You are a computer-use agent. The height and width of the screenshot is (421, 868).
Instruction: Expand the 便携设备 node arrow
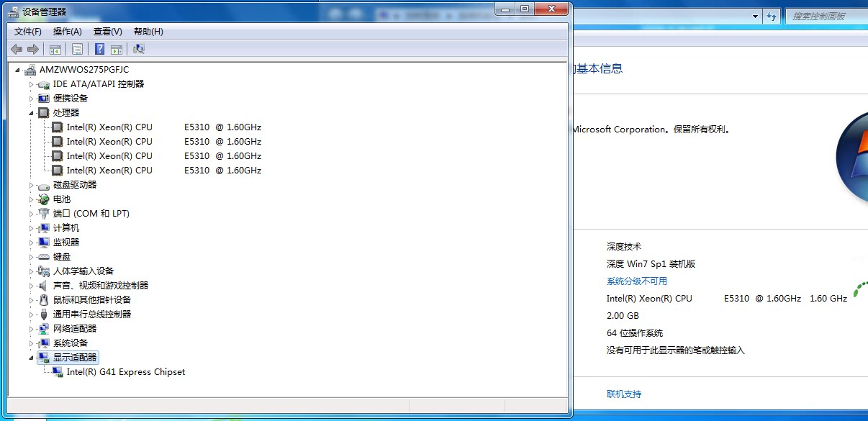pyautogui.click(x=31, y=99)
